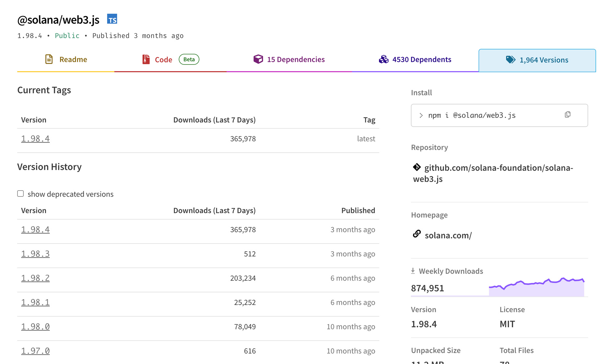Open the 15 Dependencies tab
This screenshot has width=616, height=364.
click(295, 59)
